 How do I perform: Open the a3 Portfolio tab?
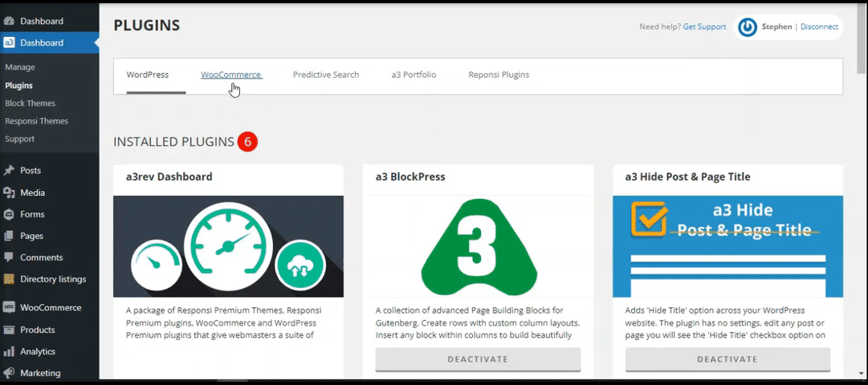[414, 75]
